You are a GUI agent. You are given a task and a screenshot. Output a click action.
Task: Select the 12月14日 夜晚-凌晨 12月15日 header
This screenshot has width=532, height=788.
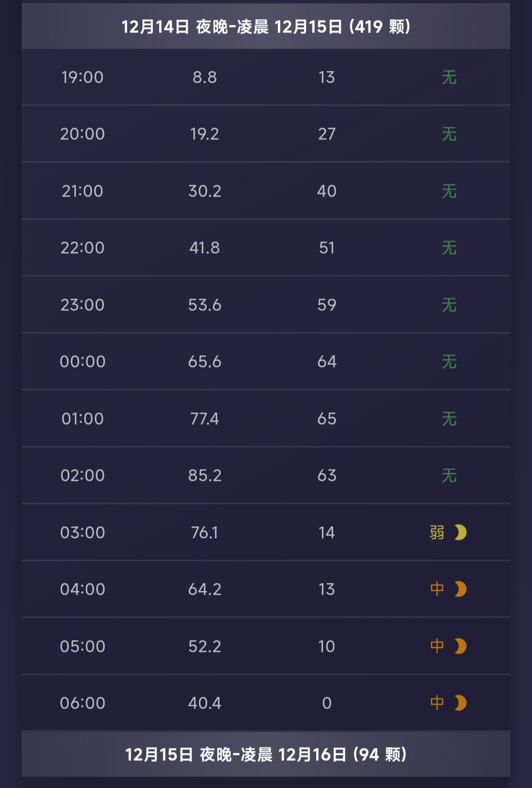pos(266,27)
